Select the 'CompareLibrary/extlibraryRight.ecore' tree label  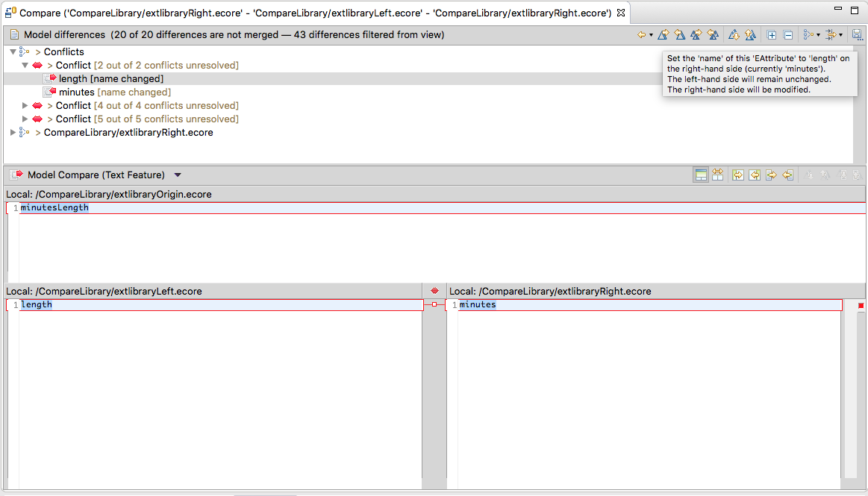pyautogui.click(x=128, y=132)
